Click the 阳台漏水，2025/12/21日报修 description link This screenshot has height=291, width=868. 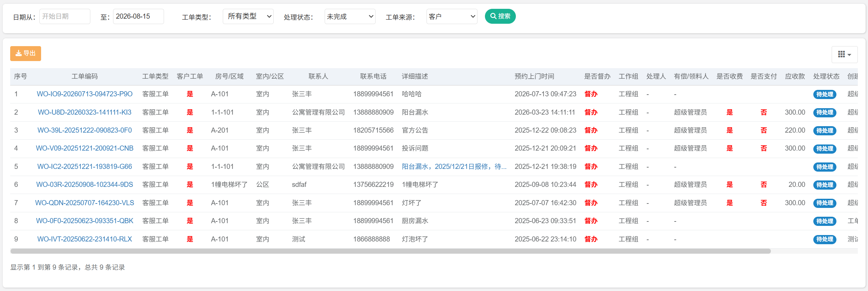coord(454,167)
